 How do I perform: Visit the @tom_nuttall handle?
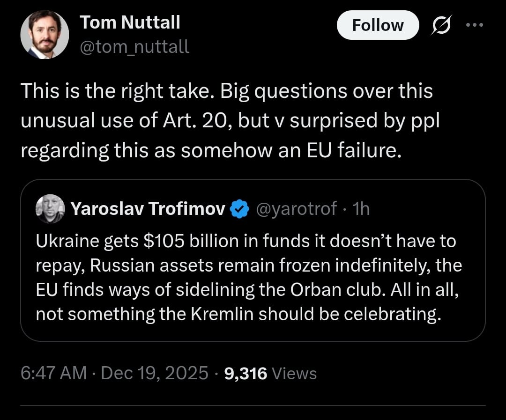(x=135, y=46)
